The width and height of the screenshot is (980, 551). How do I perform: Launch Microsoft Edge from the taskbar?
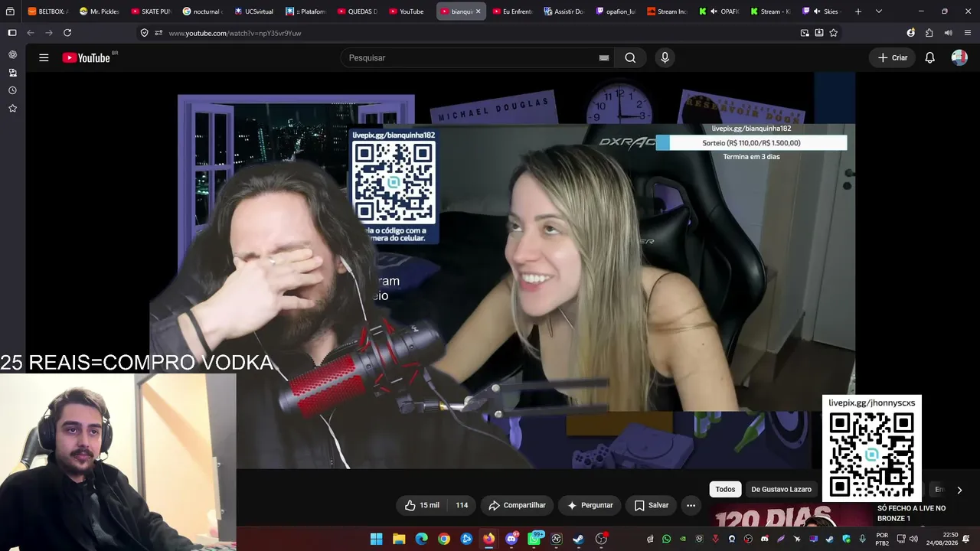point(422,539)
